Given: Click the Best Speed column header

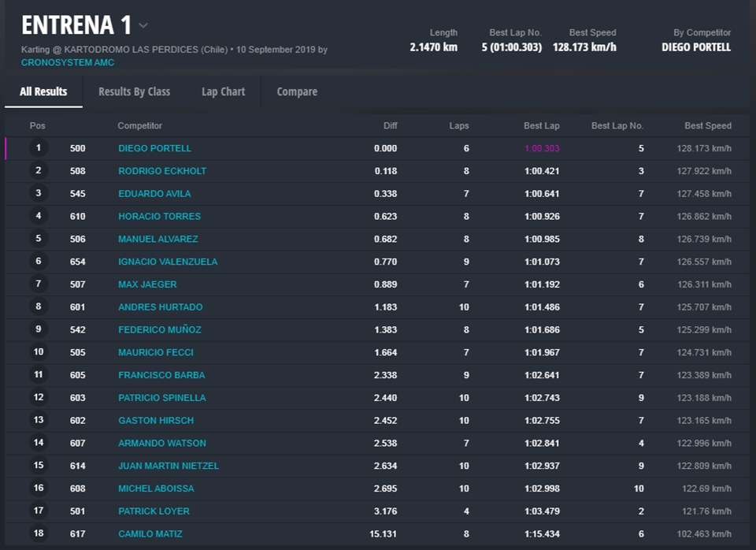Looking at the screenshot, I should pos(707,126).
